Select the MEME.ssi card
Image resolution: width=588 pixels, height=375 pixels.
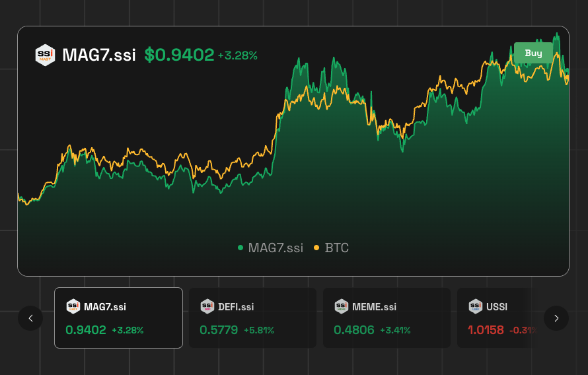[386, 318]
